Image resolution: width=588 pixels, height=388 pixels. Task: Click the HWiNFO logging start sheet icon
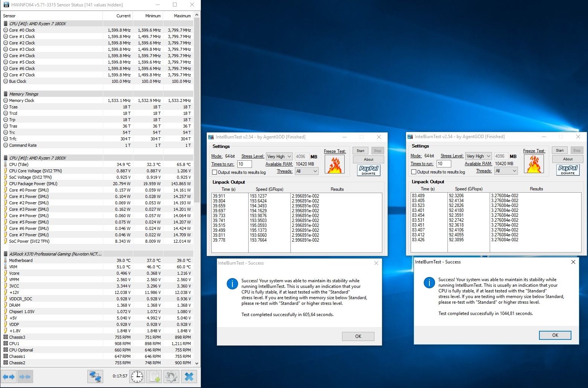click(x=154, y=376)
